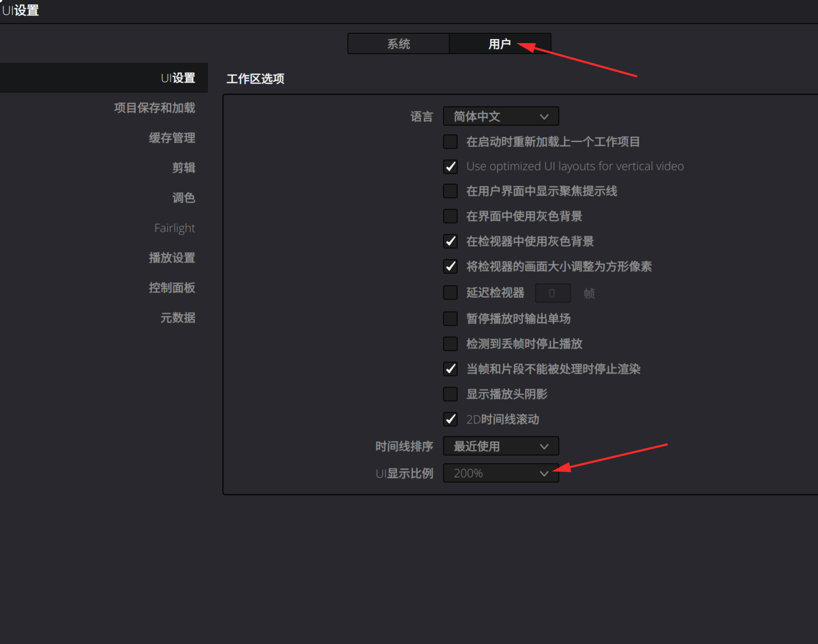Open the UI显示比例 dropdown showing 200%
This screenshot has width=818, height=644.
click(x=501, y=473)
